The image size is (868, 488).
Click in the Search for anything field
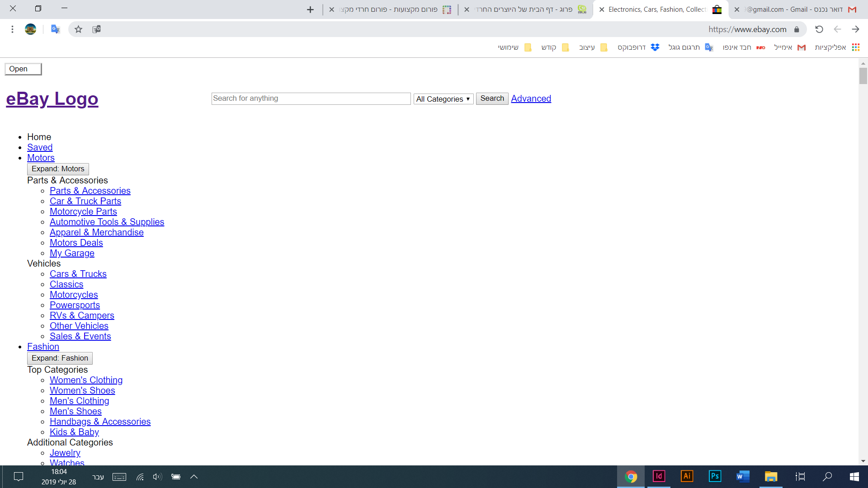(x=311, y=99)
